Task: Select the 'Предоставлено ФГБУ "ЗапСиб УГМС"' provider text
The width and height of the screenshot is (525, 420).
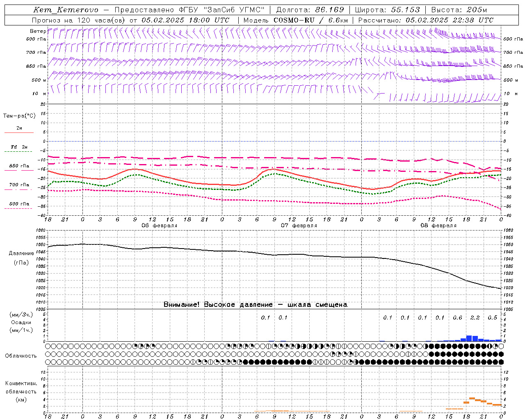Action: tap(189, 10)
